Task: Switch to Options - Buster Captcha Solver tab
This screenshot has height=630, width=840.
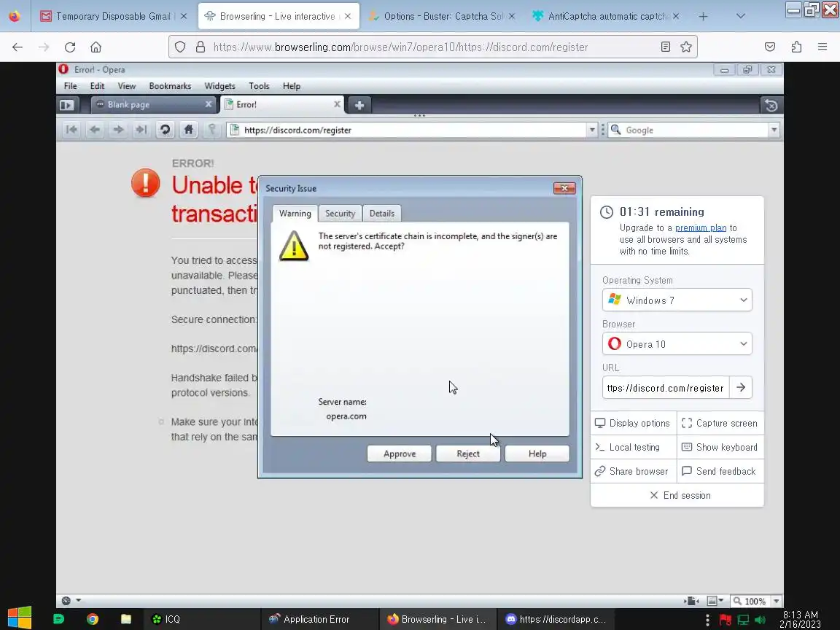Action: [442, 16]
